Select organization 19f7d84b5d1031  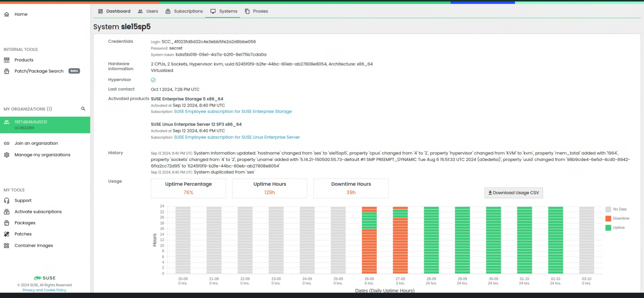pyautogui.click(x=45, y=125)
